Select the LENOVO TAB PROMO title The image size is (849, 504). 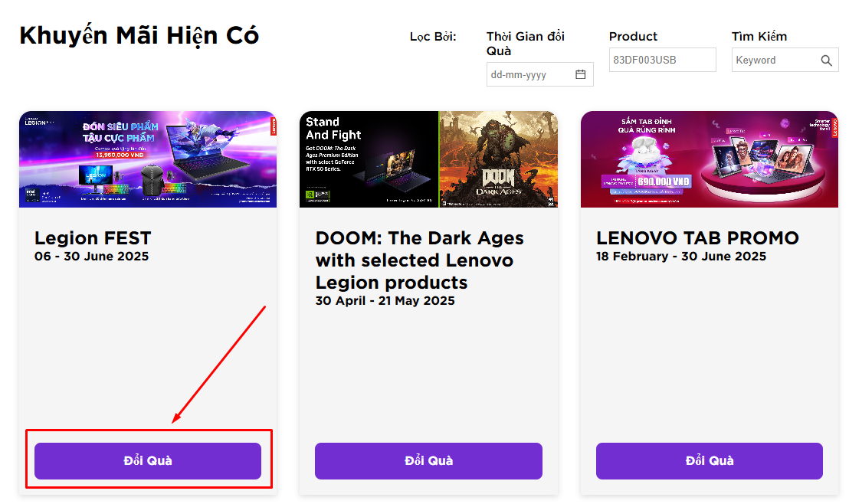pos(697,237)
